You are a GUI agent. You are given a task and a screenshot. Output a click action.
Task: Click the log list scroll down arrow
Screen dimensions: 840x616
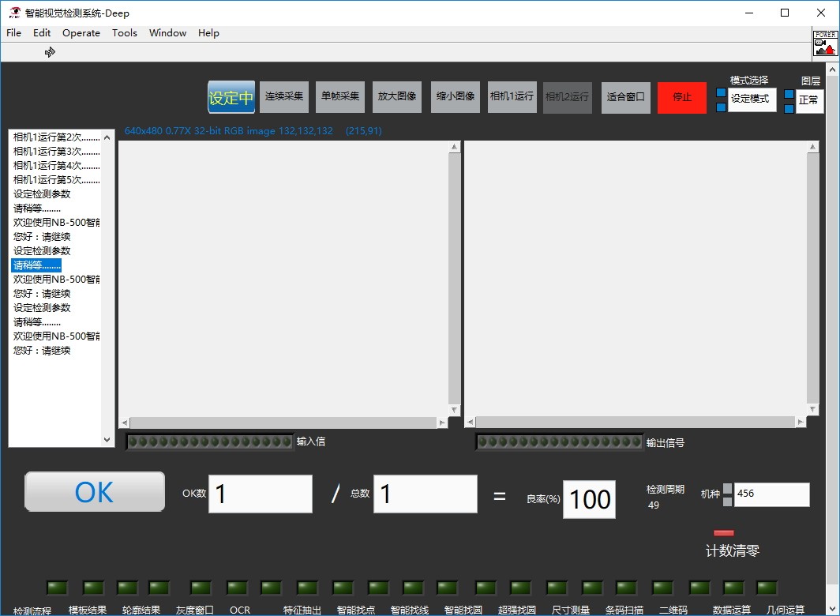(x=107, y=440)
